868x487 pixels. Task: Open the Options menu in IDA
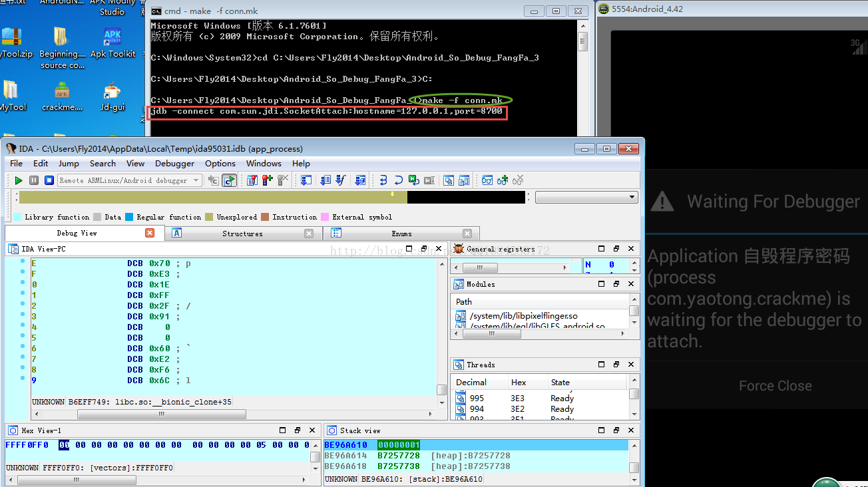(220, 163)
